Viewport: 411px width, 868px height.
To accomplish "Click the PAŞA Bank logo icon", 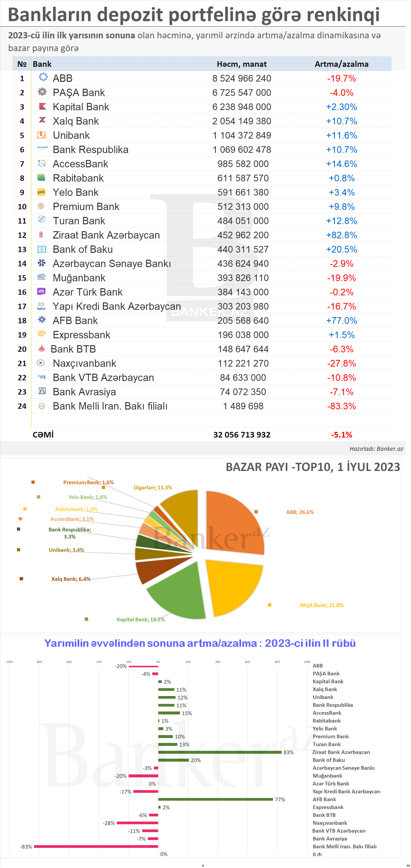I will (x=42, y=92).
